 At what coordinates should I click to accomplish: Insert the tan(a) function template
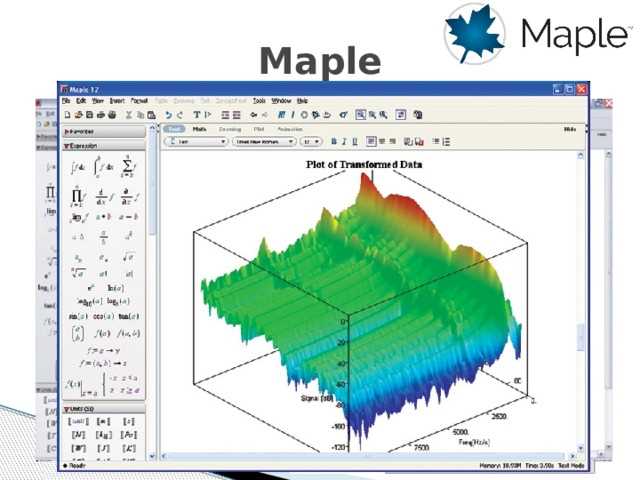129,316
